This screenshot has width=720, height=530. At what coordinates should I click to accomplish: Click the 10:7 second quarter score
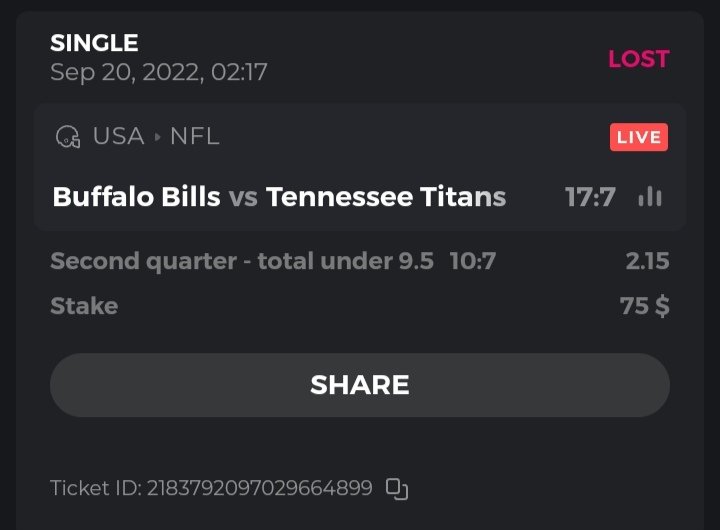point(473,262)
